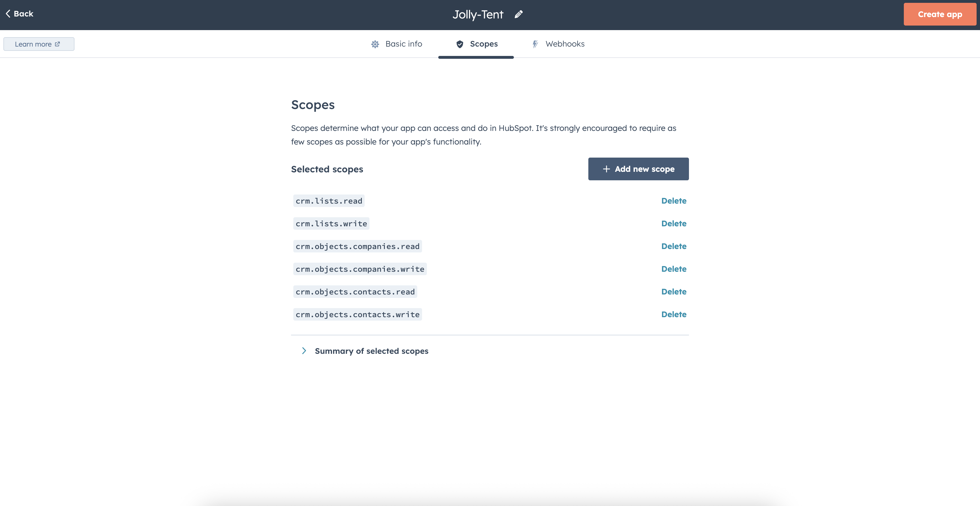Delete crm.objects.companies.write scope
Screen dimensions: 980x506
pos(673,269)
